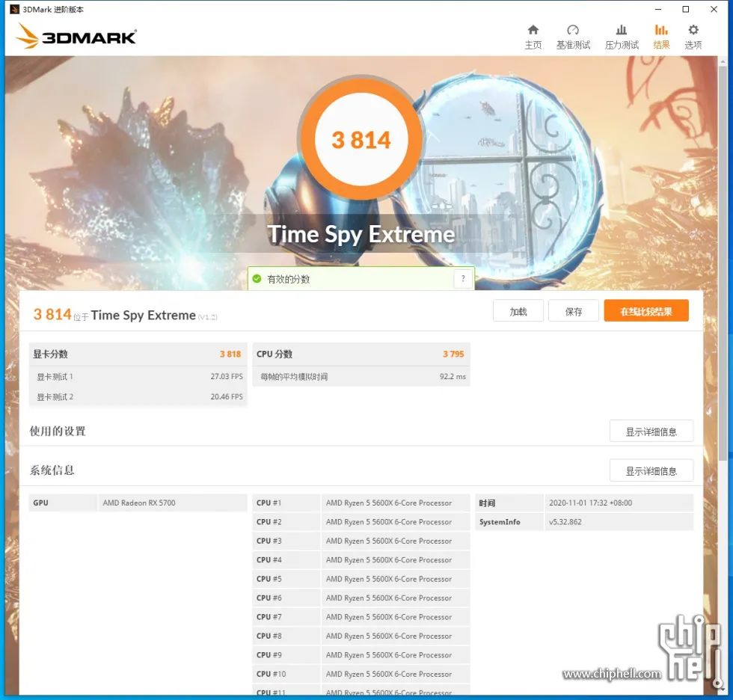Minimize the 3DMark window
Screen dimensions: 733x700
pos(657,9)
